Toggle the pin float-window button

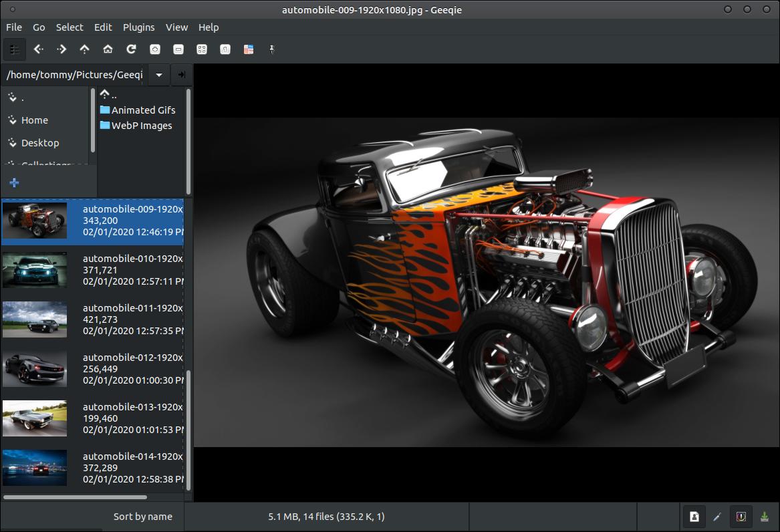click(271, 49)
